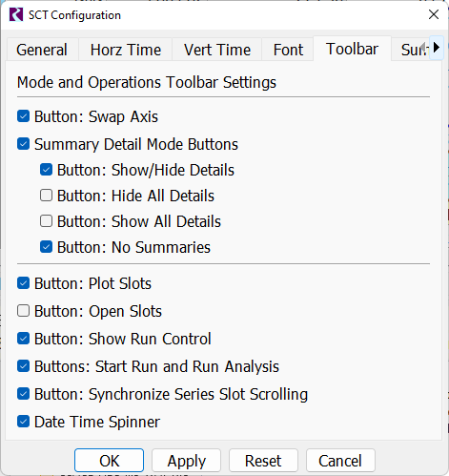Enable Button: Open Slots
Image resolution: width=449 pixels, height=476 pixels.
pyautogui.click(x=24, y=311)
